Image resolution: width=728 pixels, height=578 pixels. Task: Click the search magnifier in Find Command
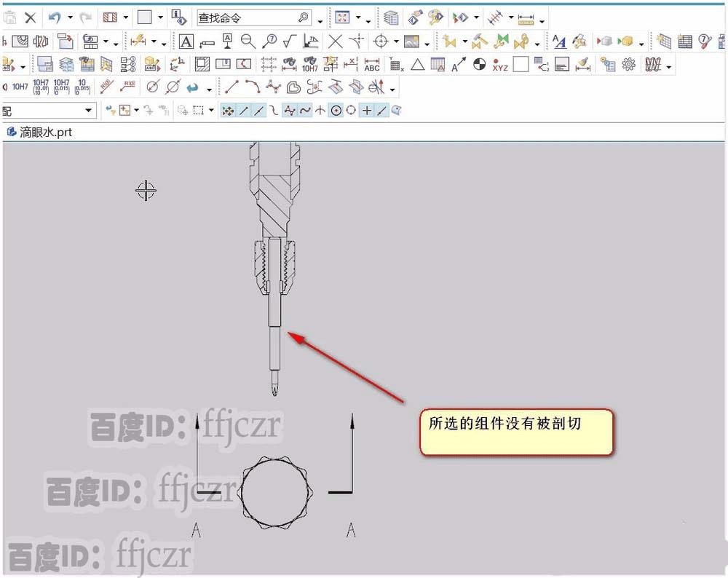(302, 16)
